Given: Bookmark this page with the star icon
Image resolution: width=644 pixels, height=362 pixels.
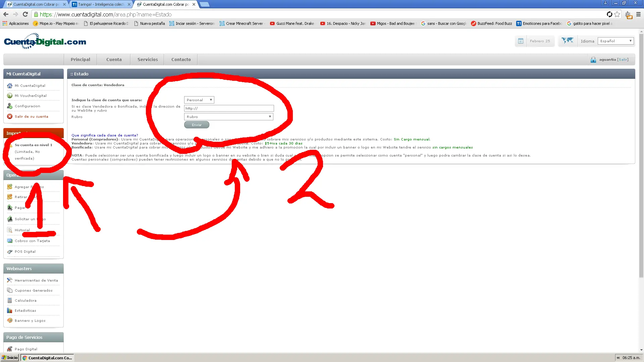Looking at the screenshot, I should 617,14.
